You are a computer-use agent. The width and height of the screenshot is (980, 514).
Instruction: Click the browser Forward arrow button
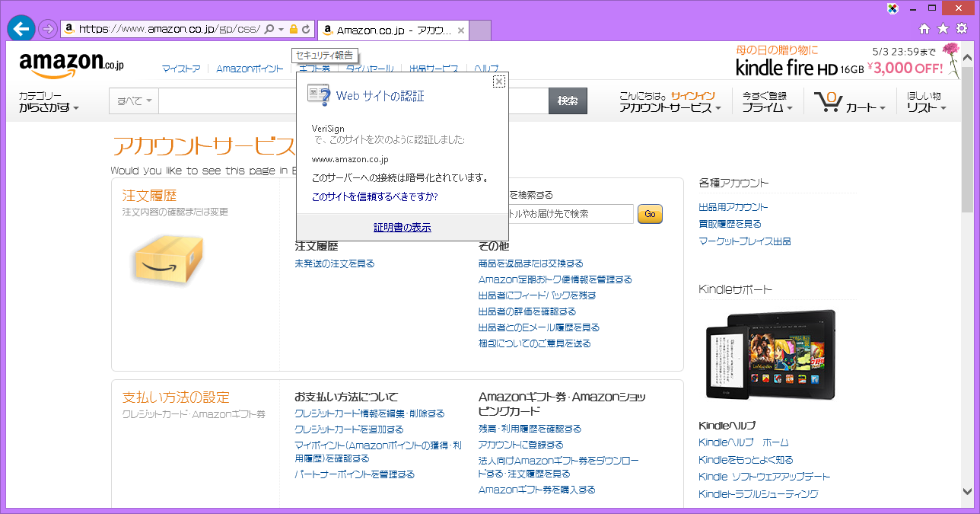pyautogui.click(x=47, y=29)
